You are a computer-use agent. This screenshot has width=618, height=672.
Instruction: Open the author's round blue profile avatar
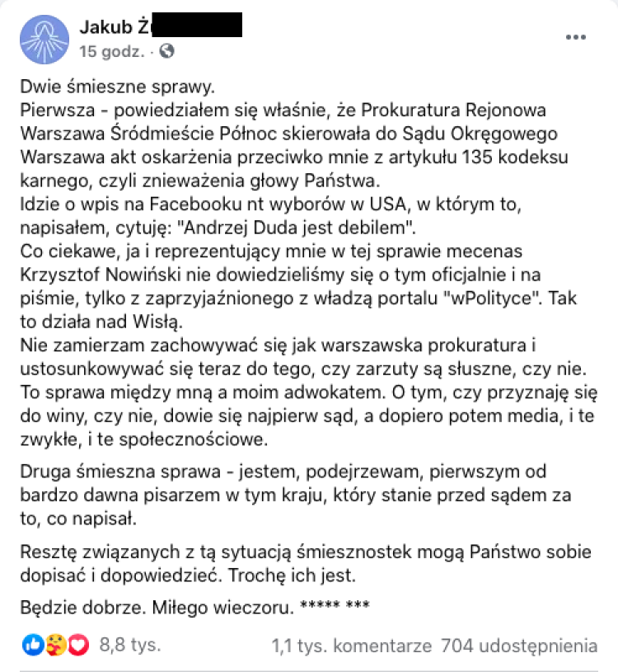coord(44,40)
